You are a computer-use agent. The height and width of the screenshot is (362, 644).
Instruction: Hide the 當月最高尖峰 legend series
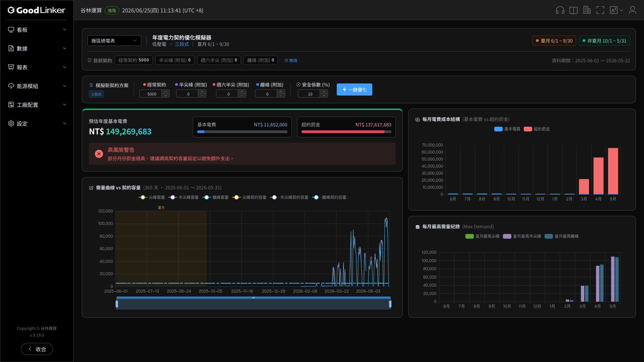click(x=482, y=236)
